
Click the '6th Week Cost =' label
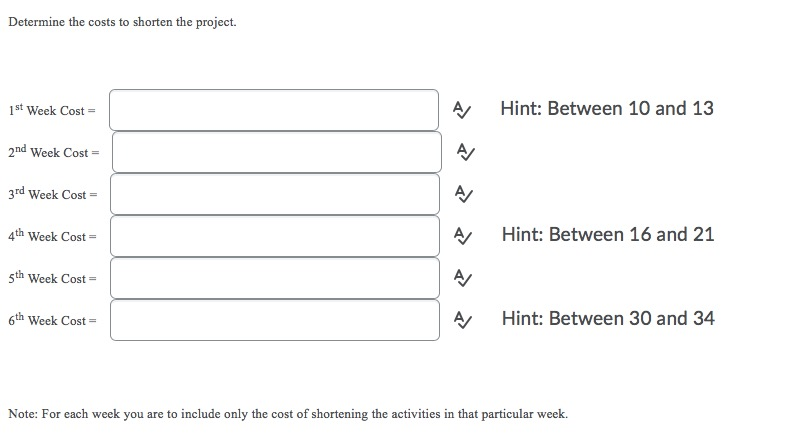pyautogui.click(x=51, y=320)
